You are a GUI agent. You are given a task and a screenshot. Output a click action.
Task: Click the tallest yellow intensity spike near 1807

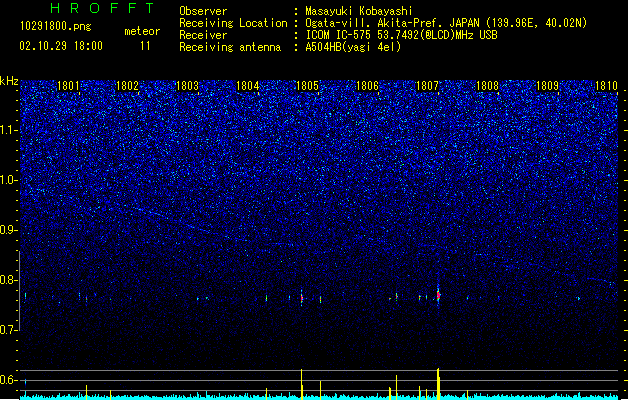coord(438,384)
